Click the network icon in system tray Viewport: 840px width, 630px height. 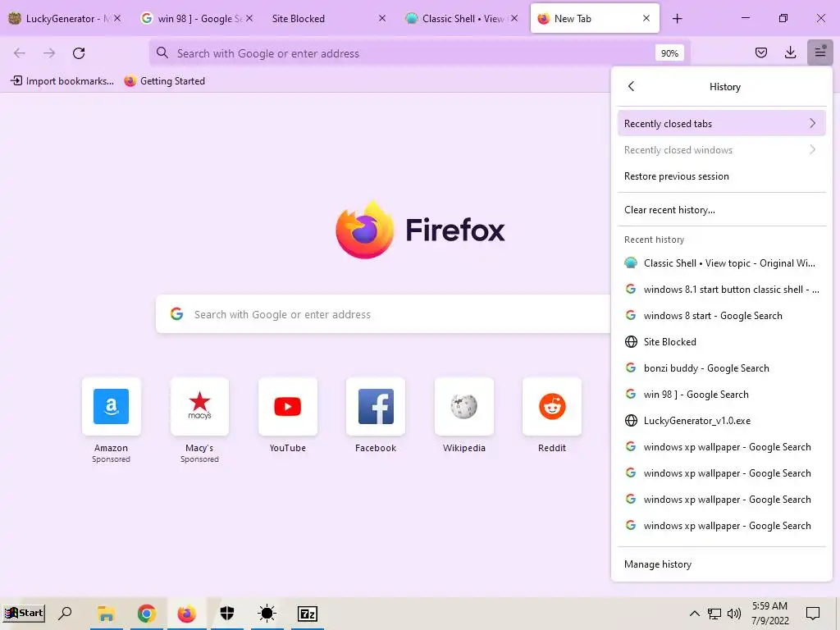[714, 614]
